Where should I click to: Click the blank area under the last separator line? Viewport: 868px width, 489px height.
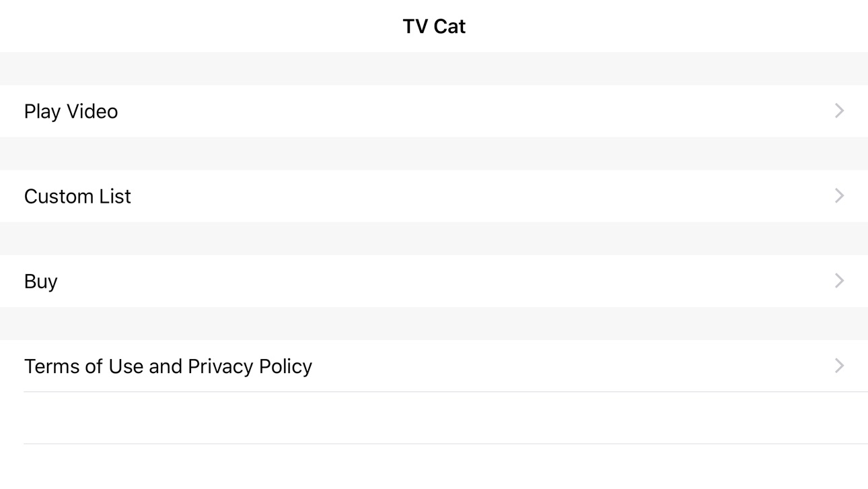[434, 467]
